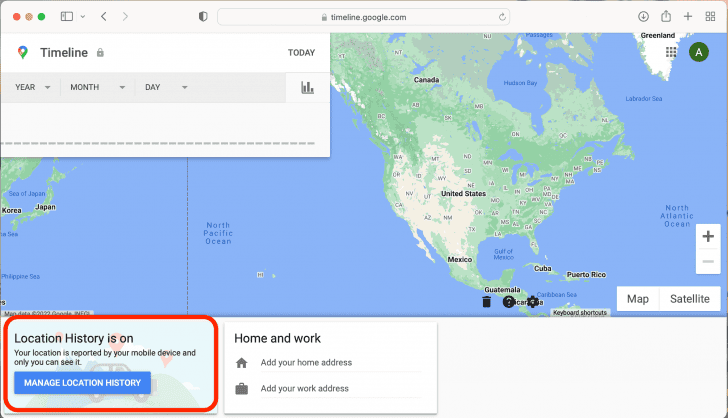Add your work address
This screenshot has height=418, width=728.
pyautogui.click(x=304, y=388)
